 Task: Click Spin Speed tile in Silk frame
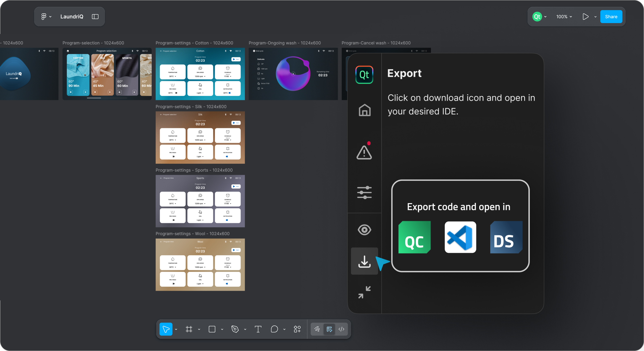click(x=200, y=135)
